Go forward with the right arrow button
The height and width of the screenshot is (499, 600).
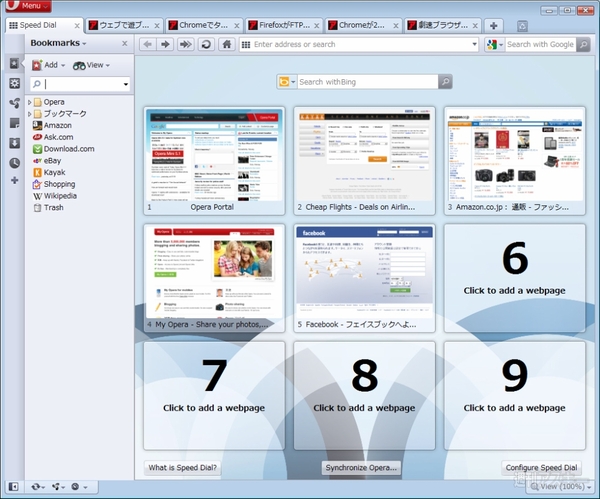tap(165, 44)
